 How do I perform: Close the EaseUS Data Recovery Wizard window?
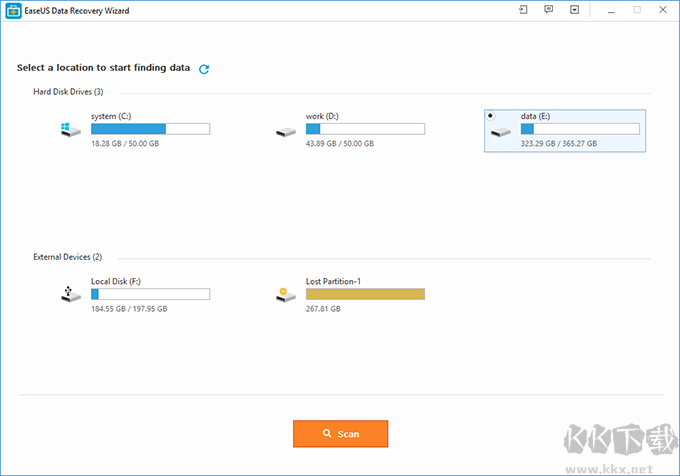[x=663, y=10]
